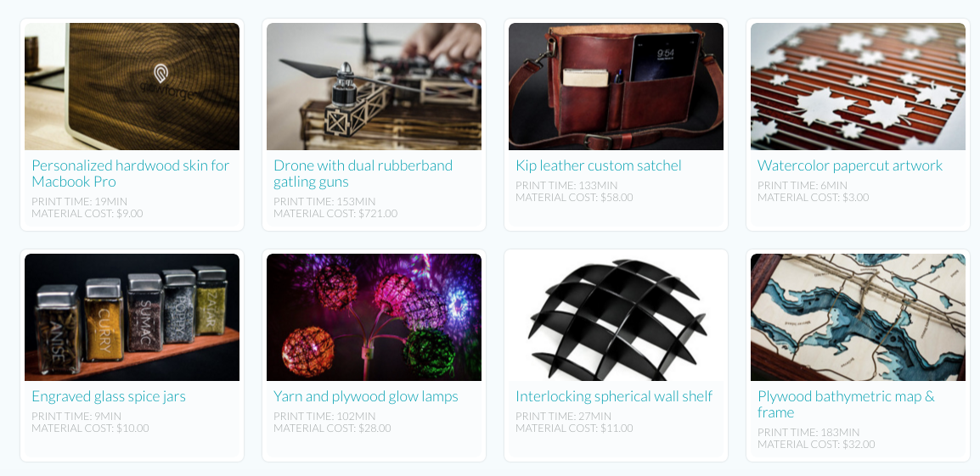Open 'Personalized hardwood skin for Macbook Pro' link
Screen dimensions: 980x476
point(131,174)
